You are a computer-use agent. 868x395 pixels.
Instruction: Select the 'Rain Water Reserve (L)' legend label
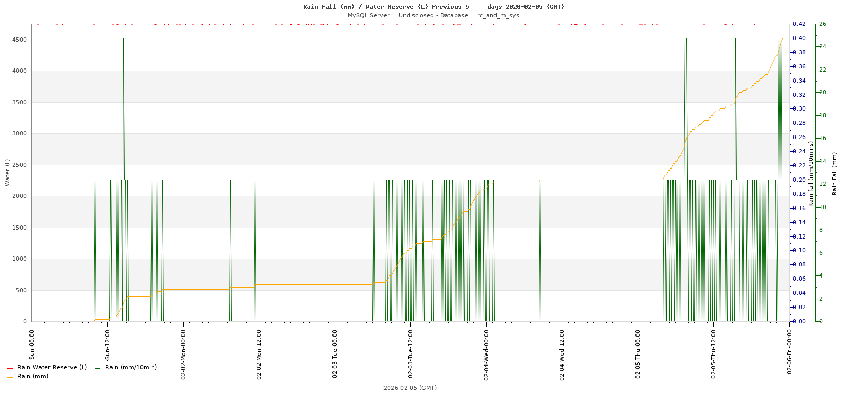point(52,368)
